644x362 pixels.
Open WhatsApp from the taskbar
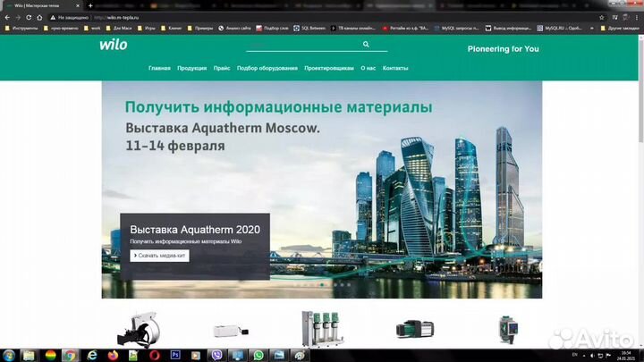point(258,356)
